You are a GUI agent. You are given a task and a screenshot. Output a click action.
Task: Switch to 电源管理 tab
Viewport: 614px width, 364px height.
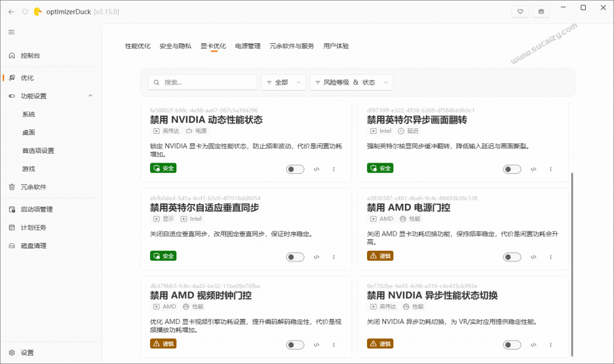click(x=248, y=46)
